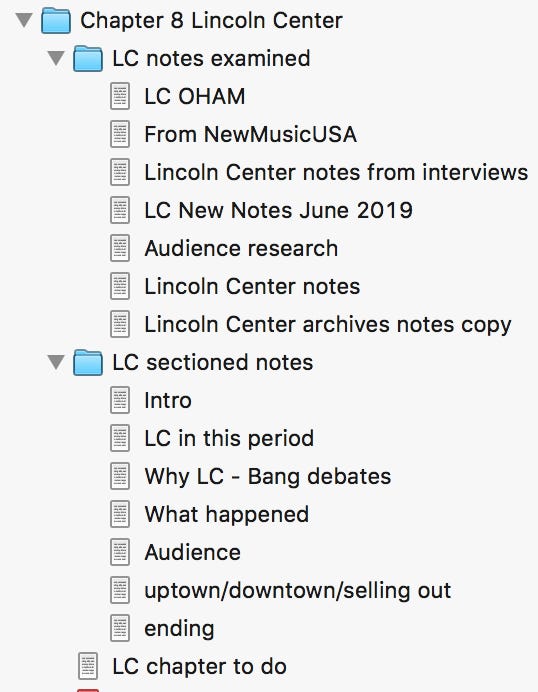Open uptown/downtown/selling out document

tap(297, 590)
